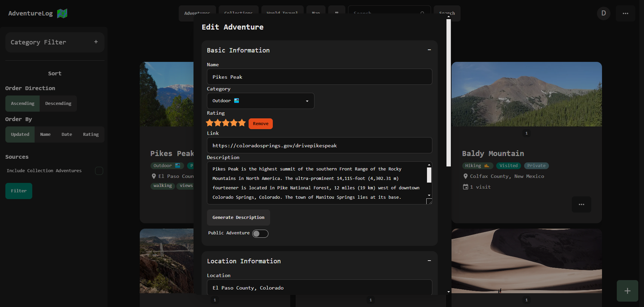Toggle the Public Adventure switch
This screenshot has width=644, height=307.
click(x=260, y=234)
